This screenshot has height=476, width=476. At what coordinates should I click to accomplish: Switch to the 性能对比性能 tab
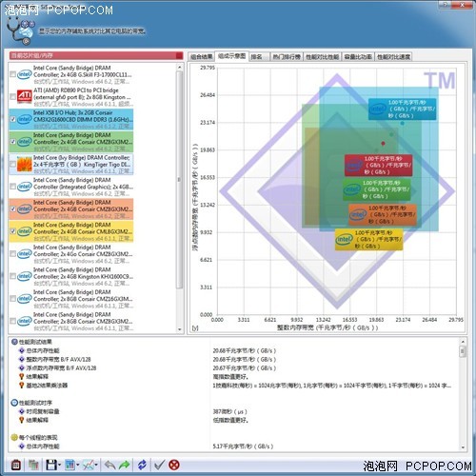[x=322, y=57]
